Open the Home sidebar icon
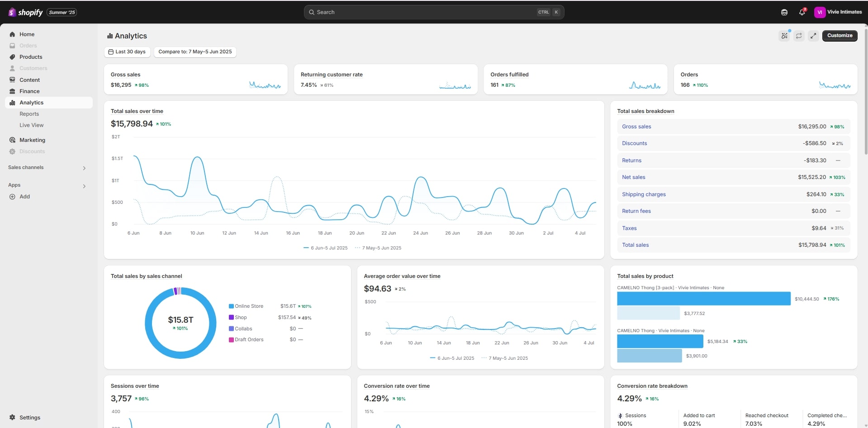Viewport: 868px width, 428px height. (x=12, y=34)
